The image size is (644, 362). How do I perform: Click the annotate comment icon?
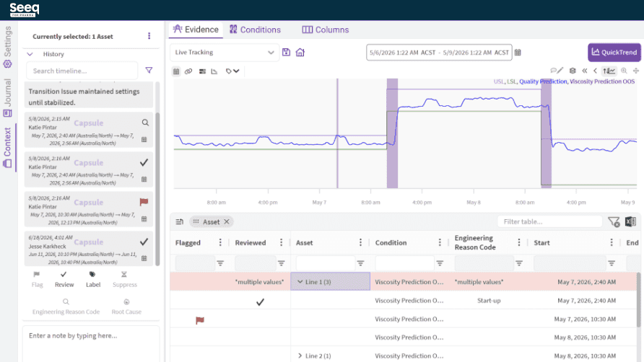point(557,71)
